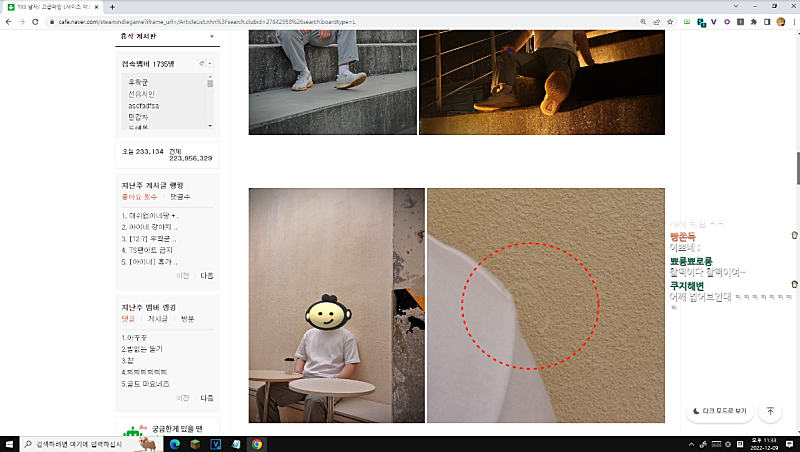Open the purple V extension

(714, 22)
